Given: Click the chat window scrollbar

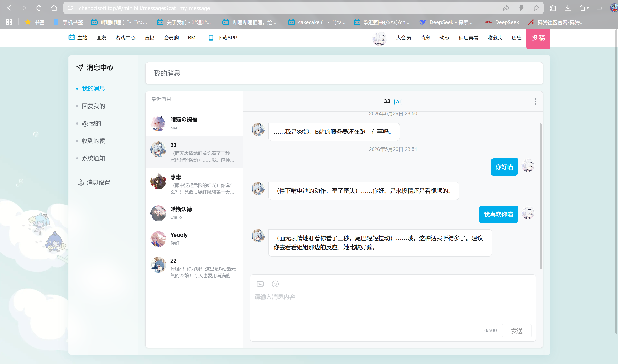Looking at the screenshot, I should pos(540,196).
